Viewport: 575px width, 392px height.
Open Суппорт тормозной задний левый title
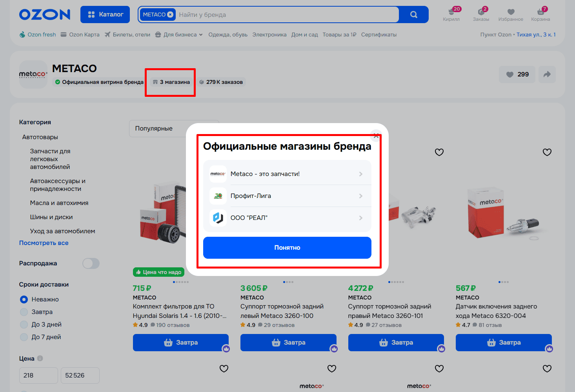[282, 311]
